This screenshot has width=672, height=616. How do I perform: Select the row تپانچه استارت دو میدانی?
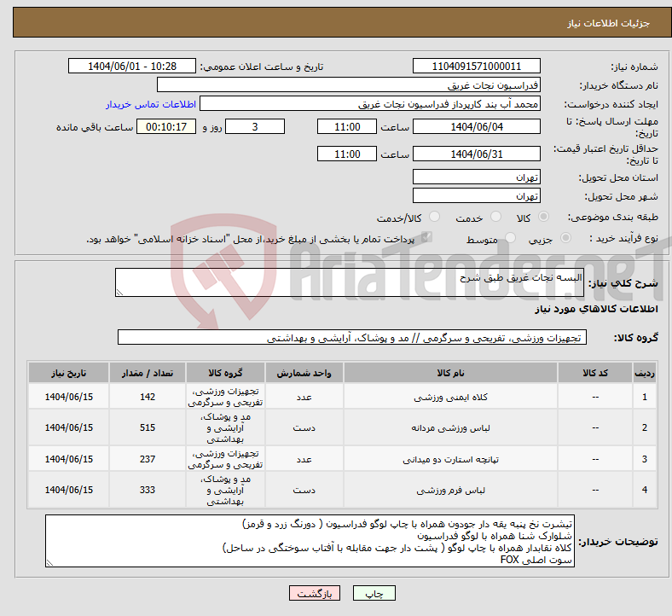click(x=343, y=459)
